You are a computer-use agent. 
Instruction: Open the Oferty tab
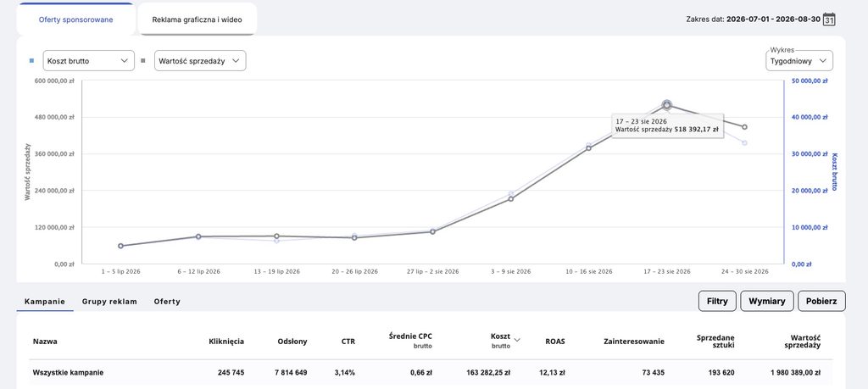(x=167, y=302)
